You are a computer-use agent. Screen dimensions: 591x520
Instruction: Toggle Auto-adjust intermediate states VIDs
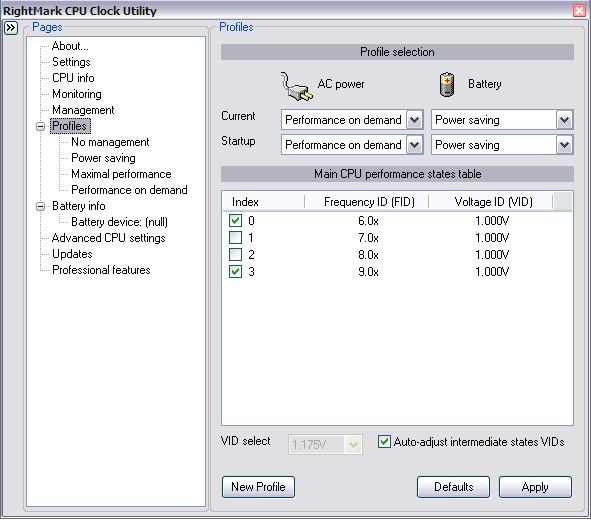384,442
